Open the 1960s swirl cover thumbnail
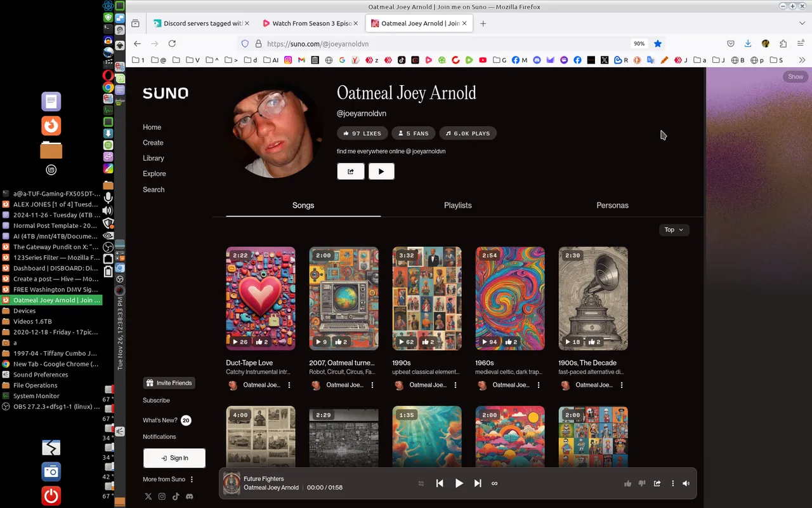812x508 pixels. coord(510,298)
